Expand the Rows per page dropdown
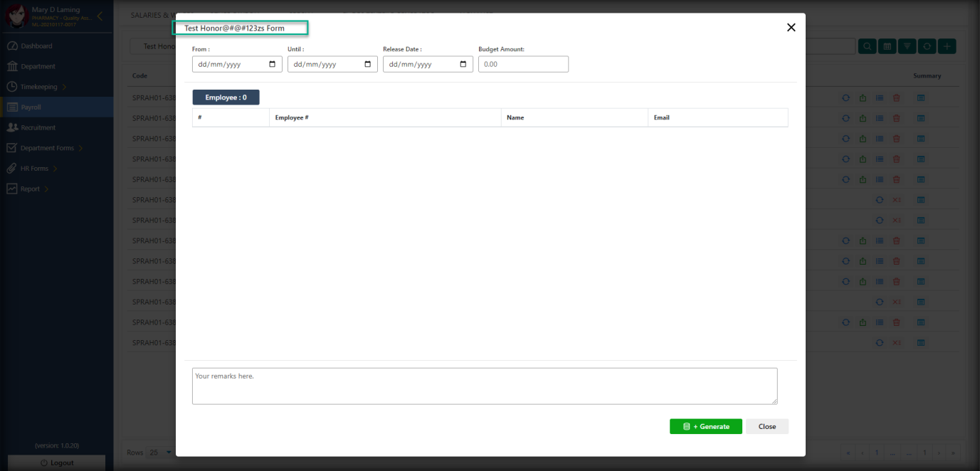The image size is (980, 471). tap(160, 453)
